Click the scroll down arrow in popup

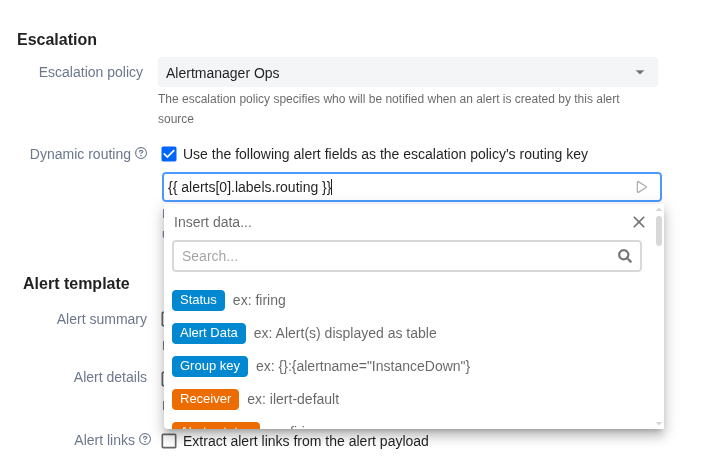pyautogui.click(x=659, y=423)
